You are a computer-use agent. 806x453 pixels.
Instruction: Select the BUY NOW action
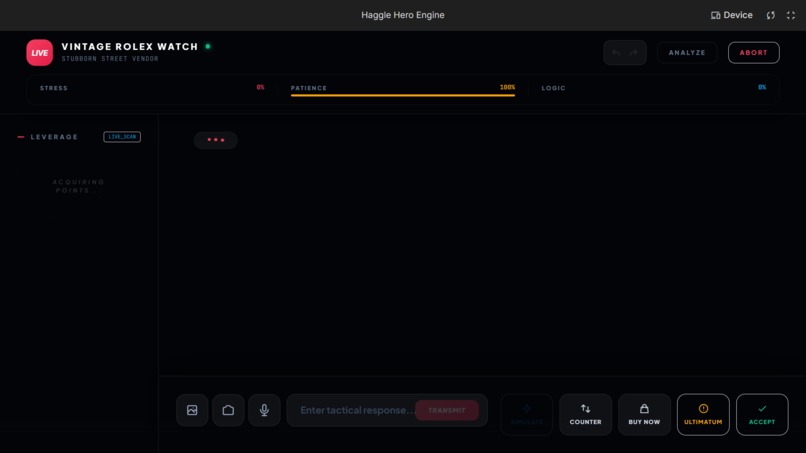[x=644, y=414]
